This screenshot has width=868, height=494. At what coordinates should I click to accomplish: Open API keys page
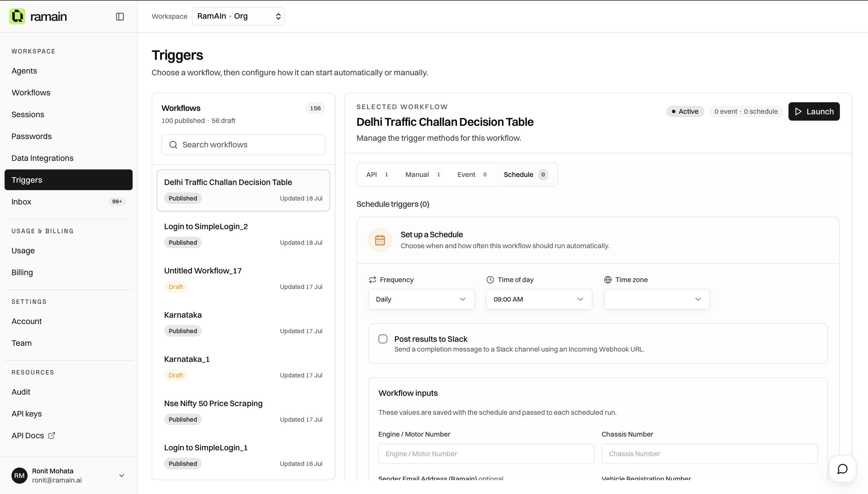pyautogui.click(x=69, y=414)
